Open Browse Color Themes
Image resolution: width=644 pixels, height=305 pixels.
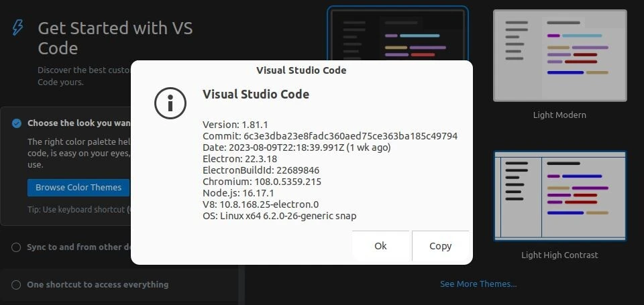point(78,188)
